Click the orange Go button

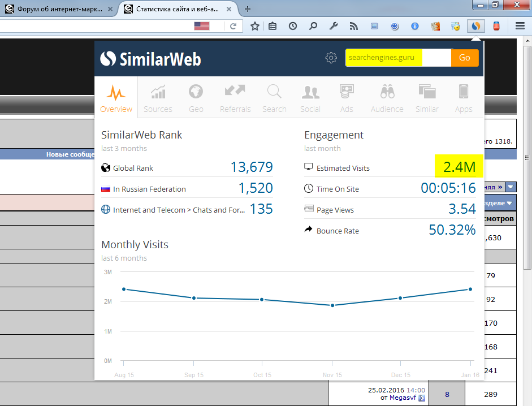pos(464,58)
